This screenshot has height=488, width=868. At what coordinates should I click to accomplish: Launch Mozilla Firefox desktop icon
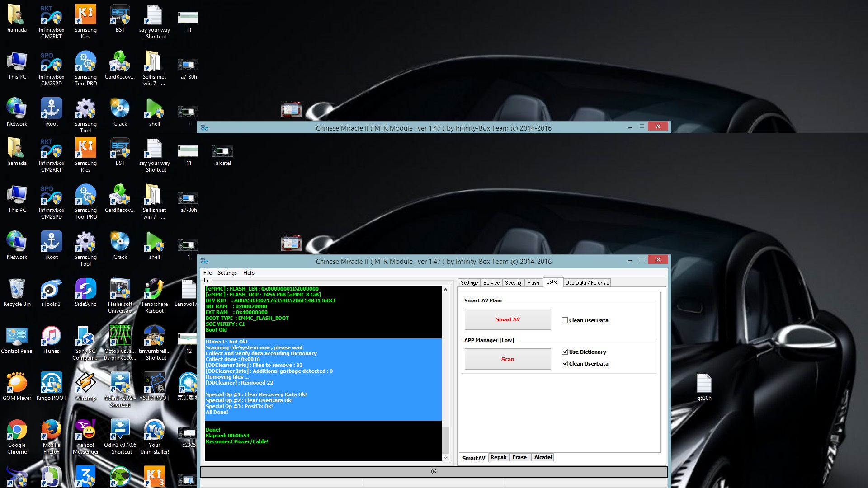pos(51,437)
